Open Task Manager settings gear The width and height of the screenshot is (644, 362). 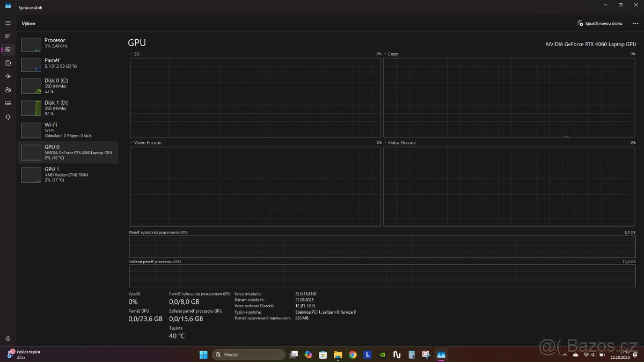(8, 338)
